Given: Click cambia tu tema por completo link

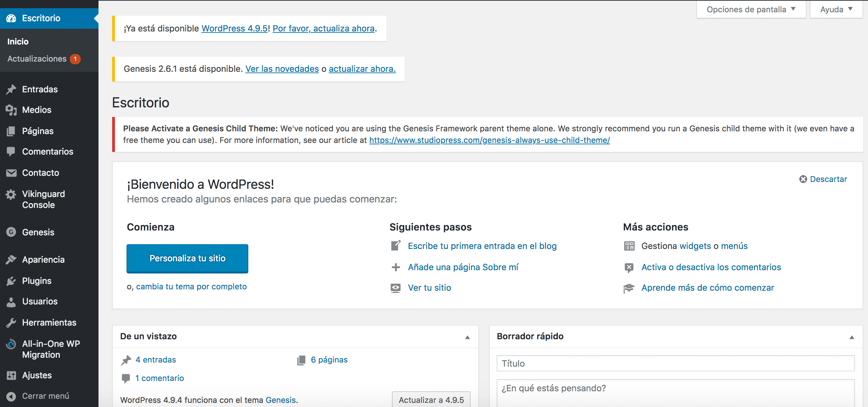Looking at the screenshot, I should [x=192, y=287].
